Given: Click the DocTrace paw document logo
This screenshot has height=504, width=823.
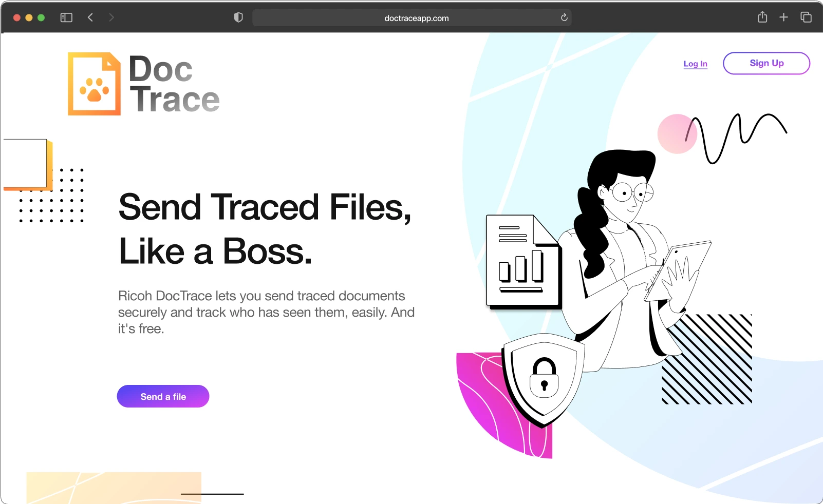Looking at the screenshot, I should point(95,84).
